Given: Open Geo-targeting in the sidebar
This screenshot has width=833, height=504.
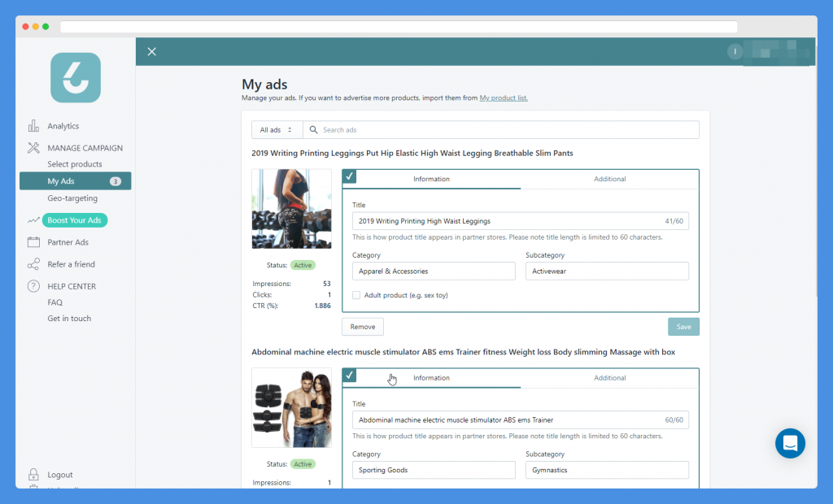Looking at the screenshot, I should (72, 198).
